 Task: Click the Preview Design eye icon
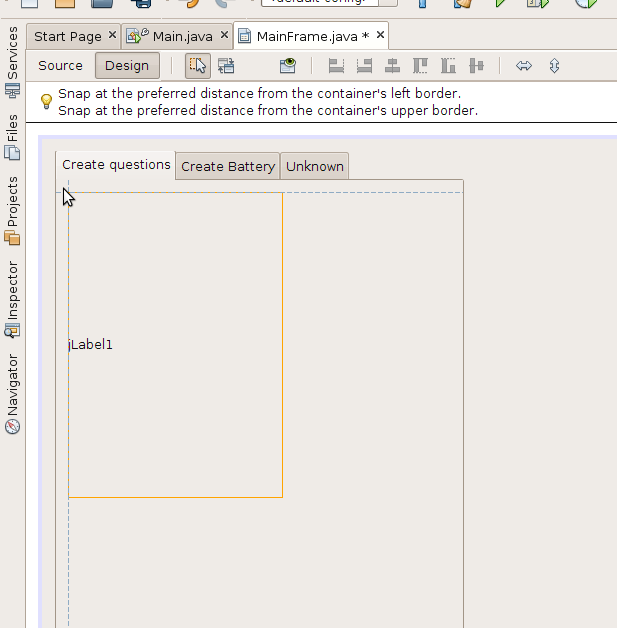(288, 66)
